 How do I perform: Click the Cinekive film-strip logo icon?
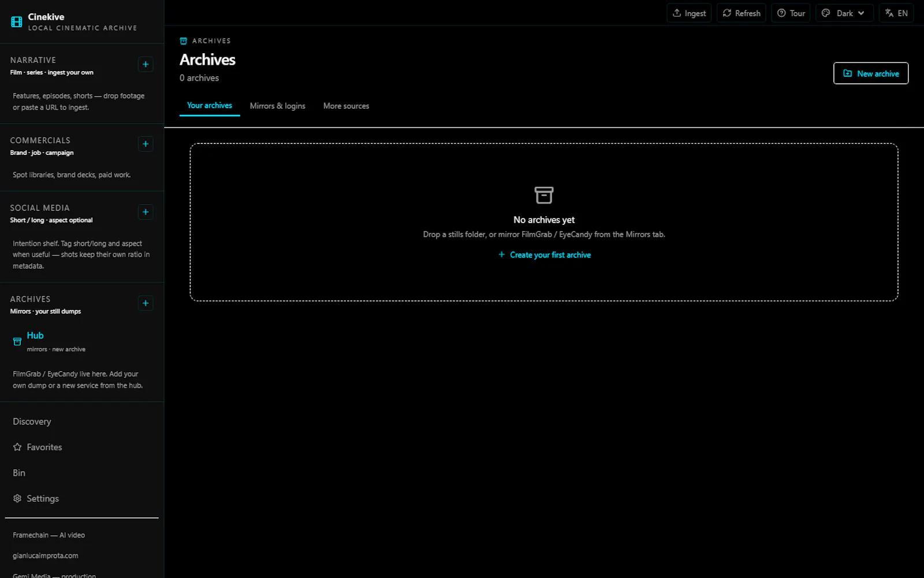[x=17, y=22]
